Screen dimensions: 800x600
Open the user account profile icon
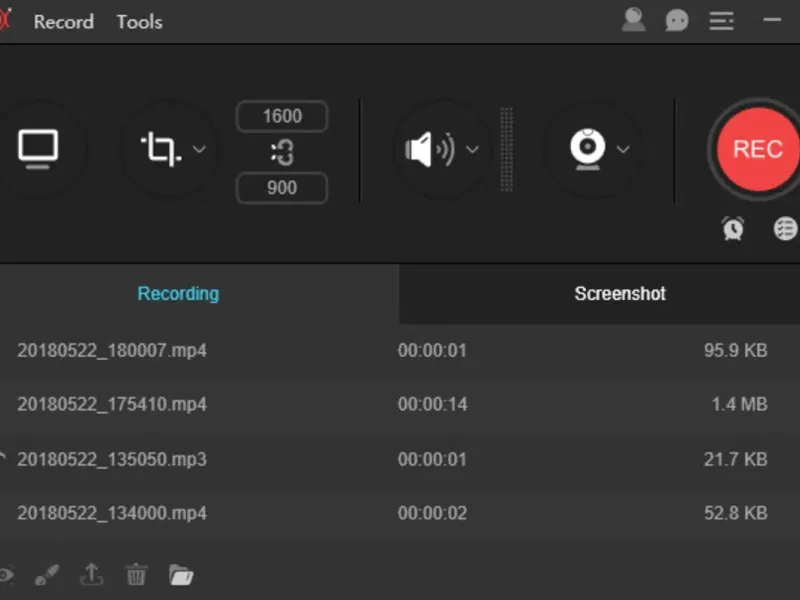634,20
